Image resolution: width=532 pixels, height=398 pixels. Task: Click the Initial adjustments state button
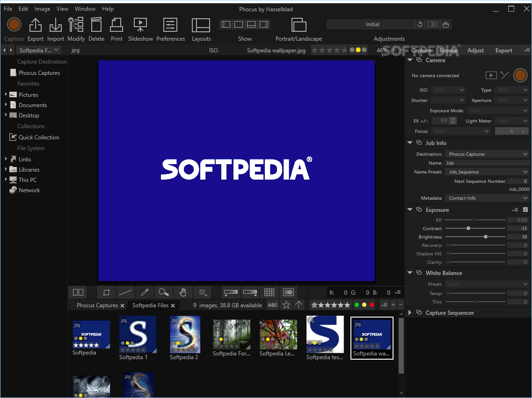pyautogui.click(x=372, y=24)
